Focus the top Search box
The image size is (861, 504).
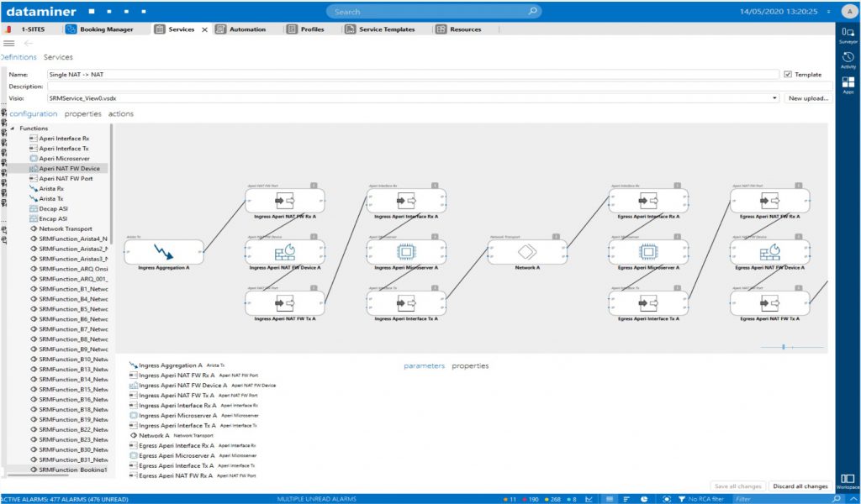click(x=433, y=12)
